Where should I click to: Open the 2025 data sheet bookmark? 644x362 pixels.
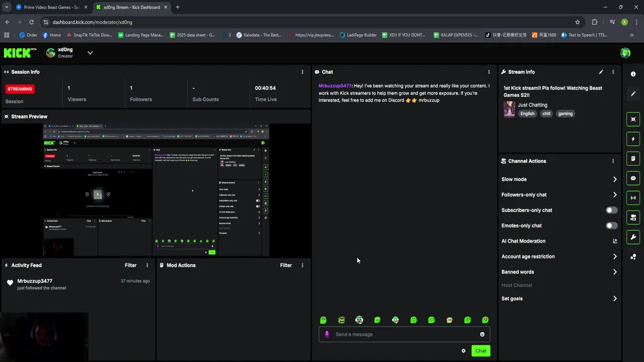click(x=192, y=35)
